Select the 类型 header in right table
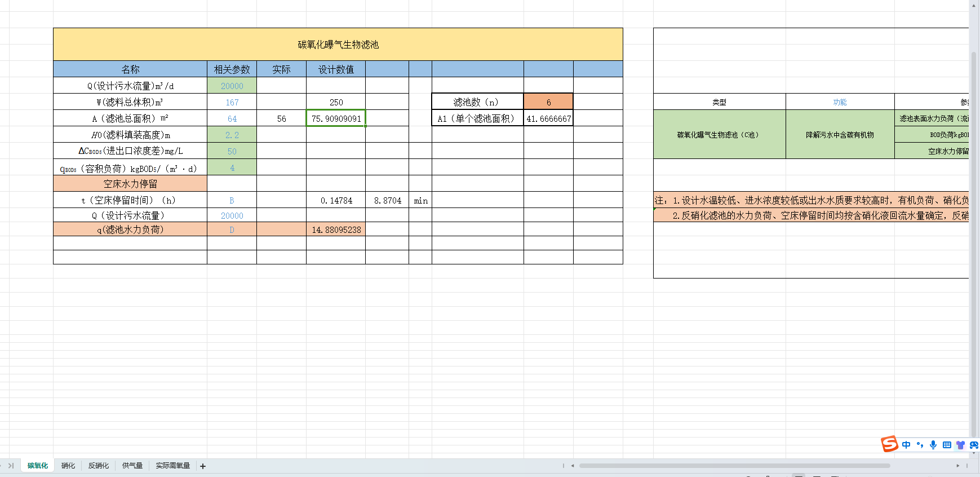The height and width of the screenshot is (477, 980). point(720,102)
